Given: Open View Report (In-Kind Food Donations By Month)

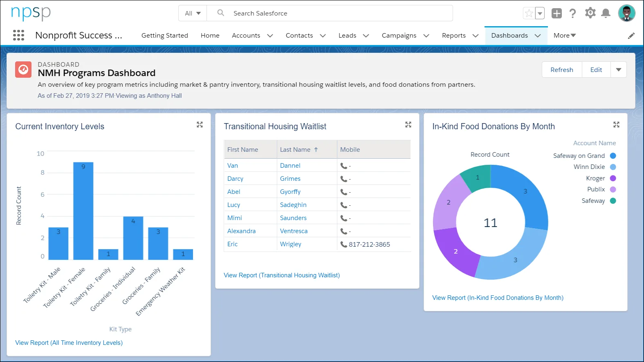Looking at the screenshot, I should (x=498, y=298).
